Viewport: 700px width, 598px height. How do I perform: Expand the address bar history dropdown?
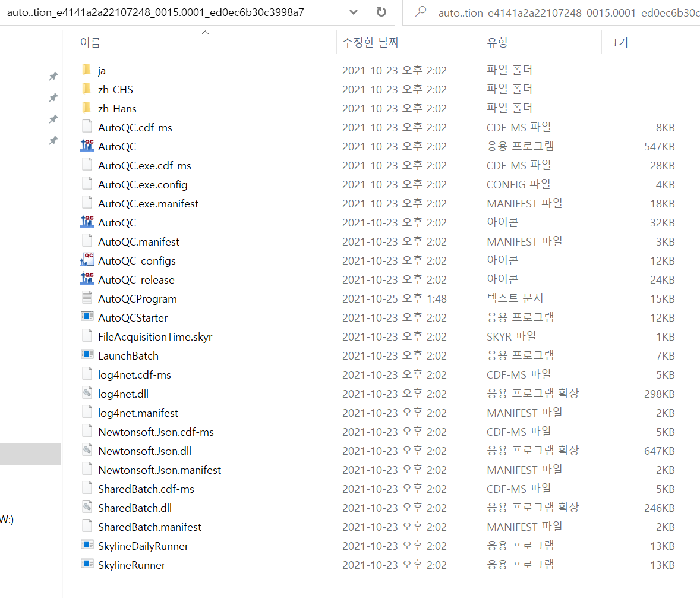[x=354, y=12]
